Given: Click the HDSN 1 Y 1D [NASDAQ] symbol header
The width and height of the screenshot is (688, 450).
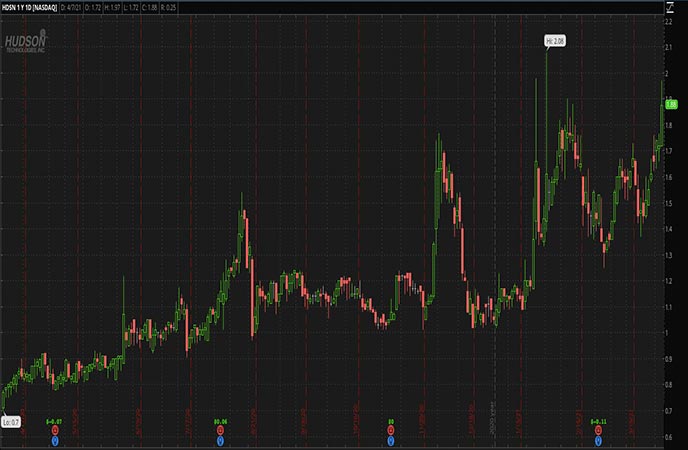Looking at the screenshot, I should click(29, 7).
